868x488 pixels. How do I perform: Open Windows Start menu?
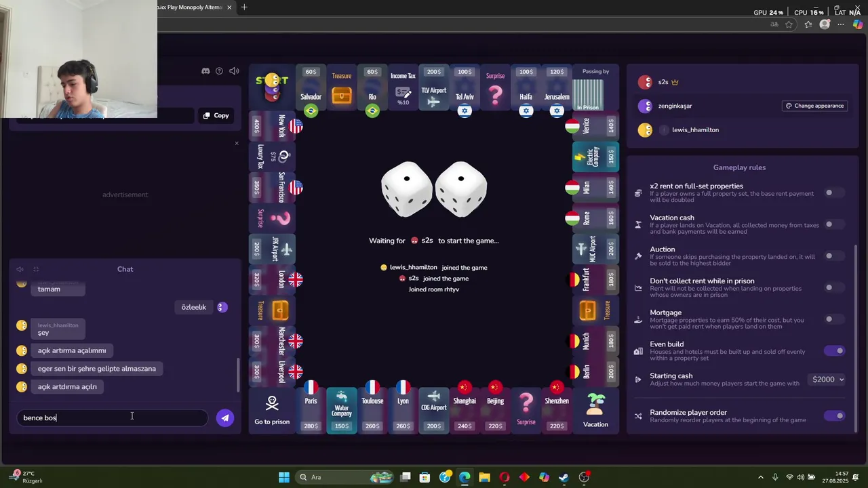(284, 477)
